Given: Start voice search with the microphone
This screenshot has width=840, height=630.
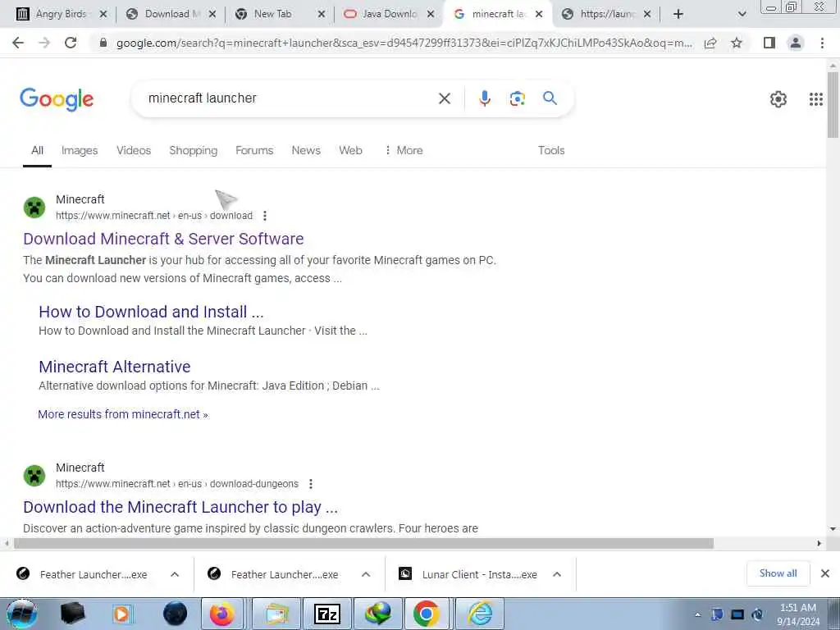Looking at the screenshot, I should [x=484, y=98].
